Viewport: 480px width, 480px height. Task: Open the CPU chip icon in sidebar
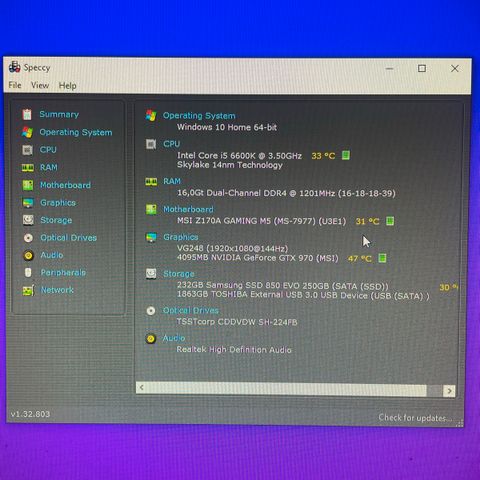coord(27,150)
